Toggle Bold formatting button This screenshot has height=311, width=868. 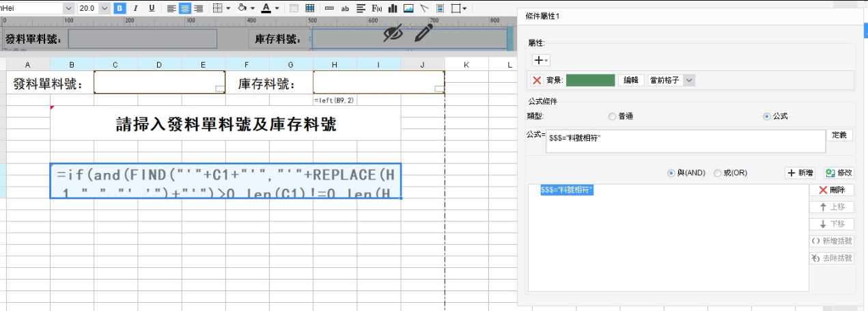pos(120,8)
